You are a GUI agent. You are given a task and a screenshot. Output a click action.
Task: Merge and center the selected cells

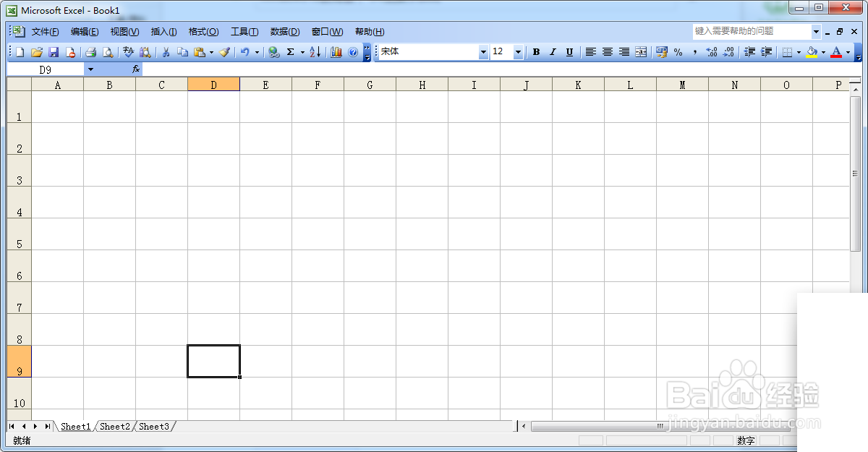(642, 52)
